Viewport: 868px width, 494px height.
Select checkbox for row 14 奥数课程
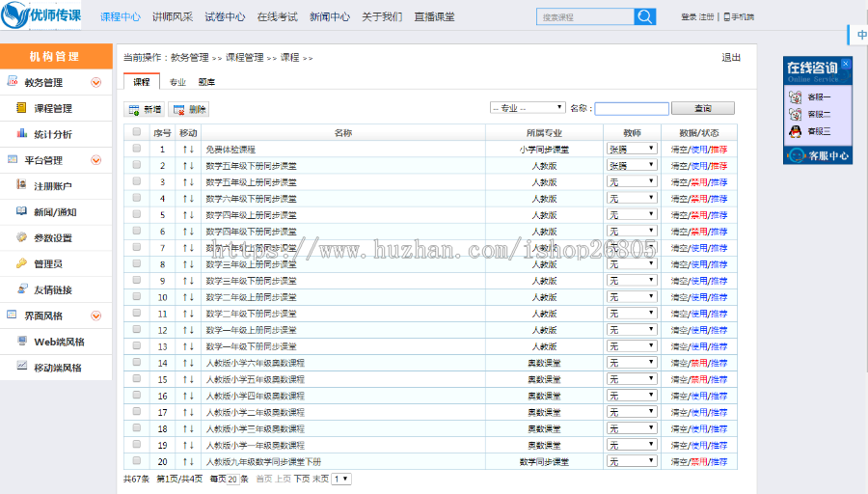pos(136,362)
